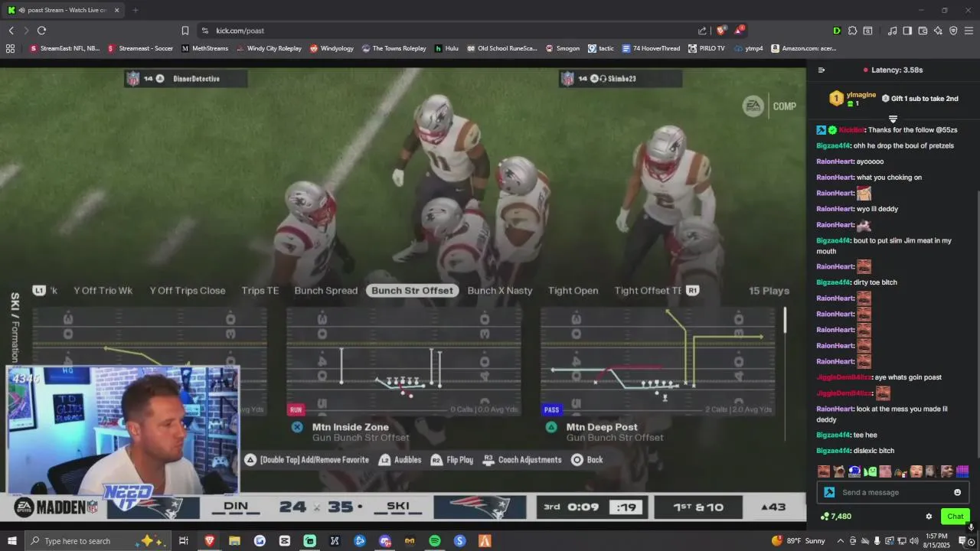Open Spotify from the taskbar

point(435,541)
